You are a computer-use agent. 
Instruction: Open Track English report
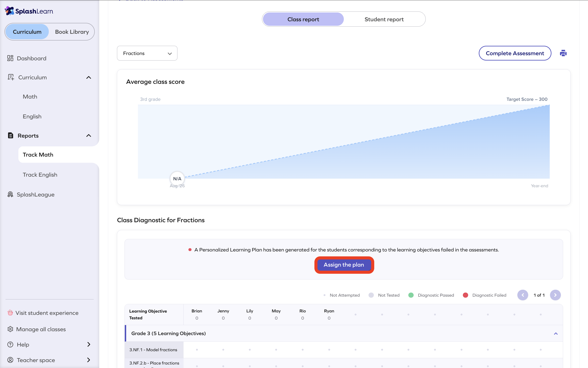pyautogui.click(x=40, y=175)
